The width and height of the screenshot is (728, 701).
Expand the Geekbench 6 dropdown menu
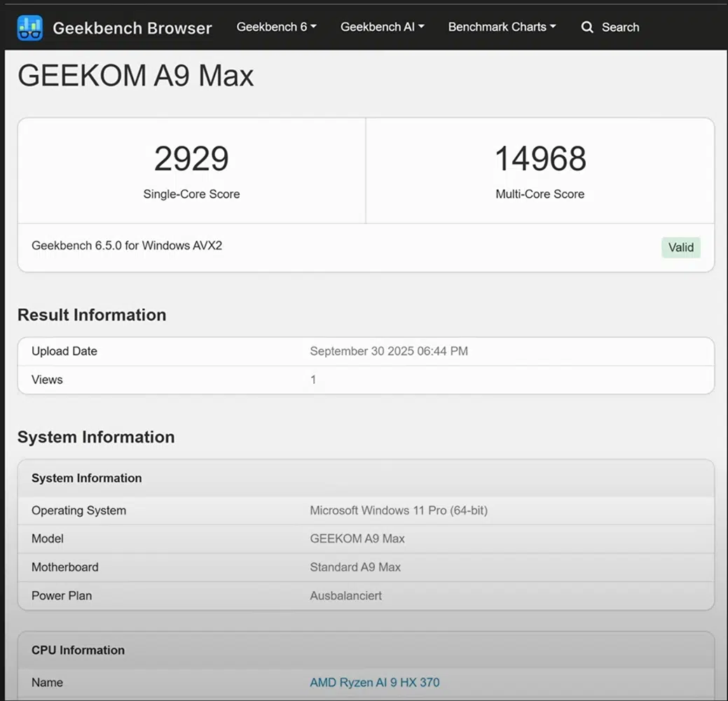(x=276, y=27)
